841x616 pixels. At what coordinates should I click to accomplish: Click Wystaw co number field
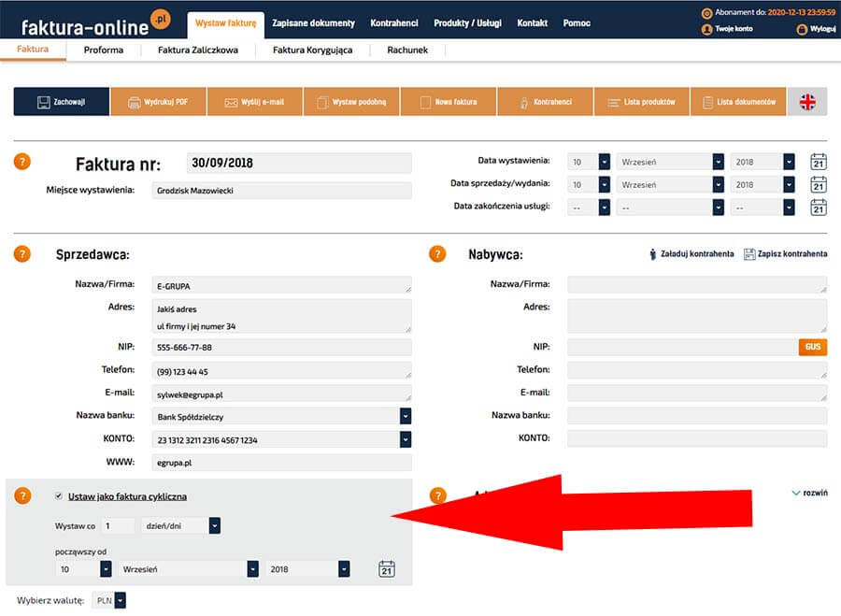(x=118, y=526)
